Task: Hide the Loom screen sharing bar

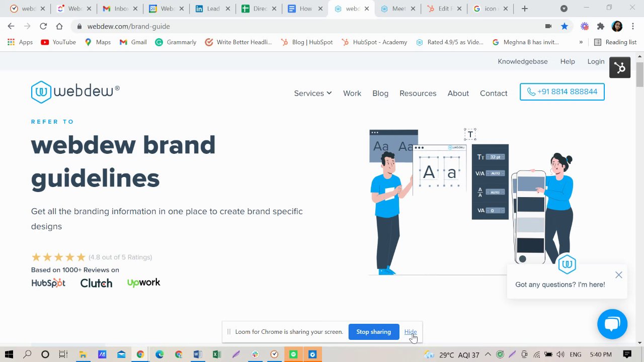Action: point(411,332)
